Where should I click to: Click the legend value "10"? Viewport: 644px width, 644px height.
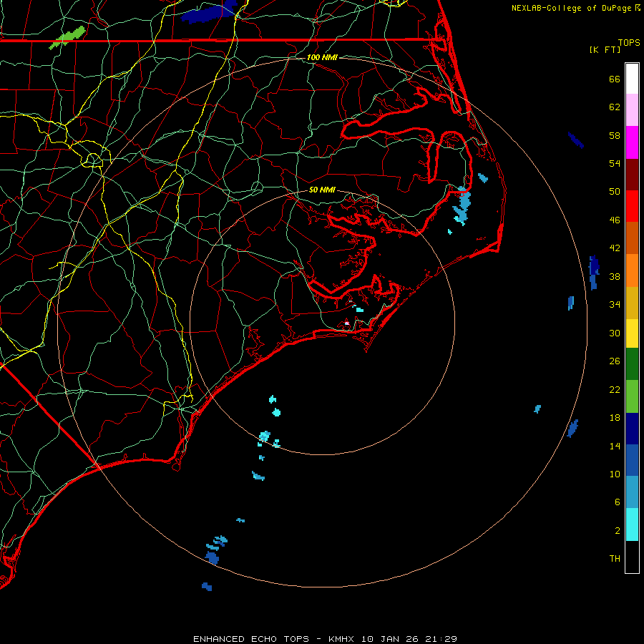[615, 474]
